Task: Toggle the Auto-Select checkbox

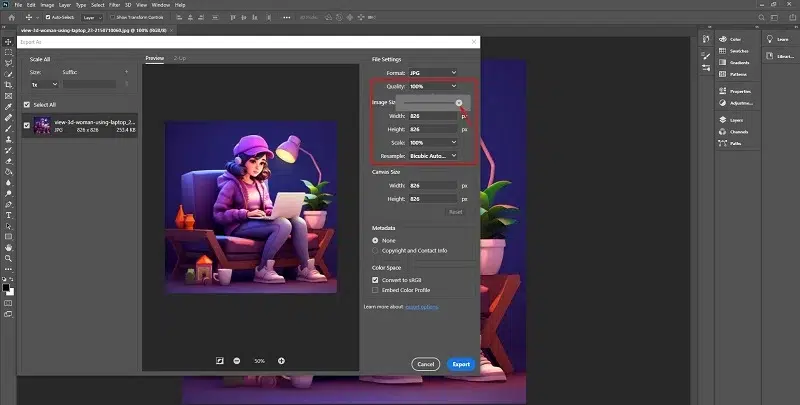Action: click(48, 17)
